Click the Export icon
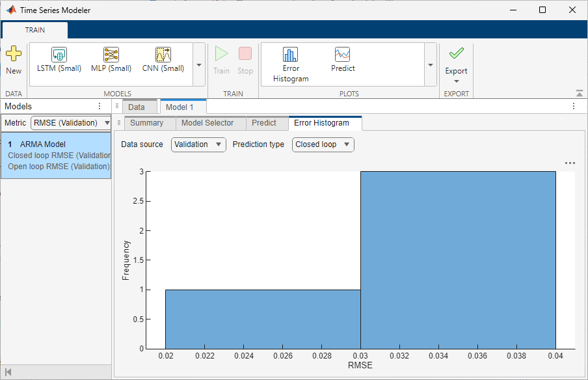 click(456, 62)
